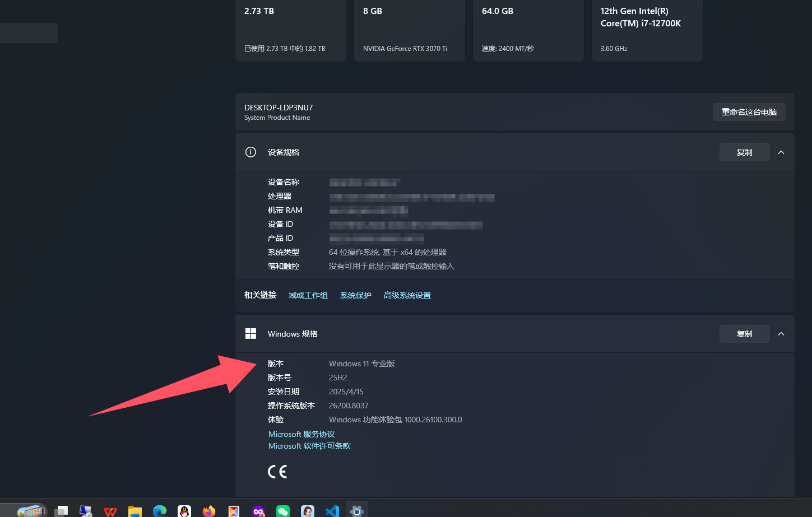
Task: Click the 速度: 2400 MT/秒 text
Action: [x=508, y=49]
